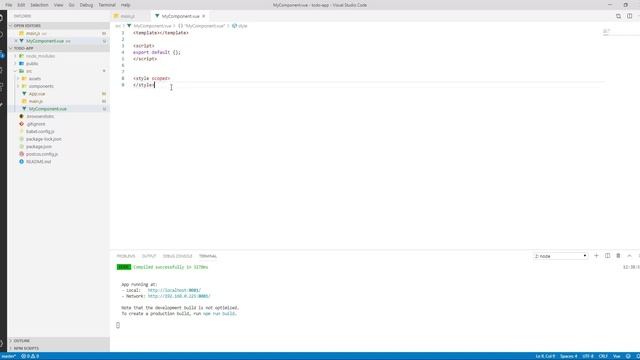
Task: Click the terminal cursor prompt line
Action: coord(118,325)
